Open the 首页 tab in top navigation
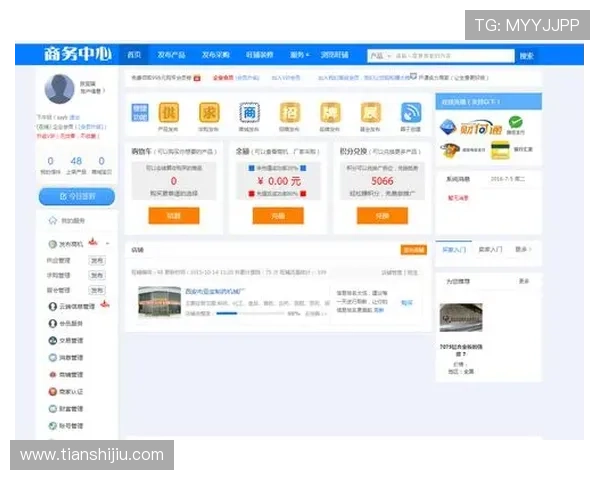600x480 pixels. tap(134, 55)
